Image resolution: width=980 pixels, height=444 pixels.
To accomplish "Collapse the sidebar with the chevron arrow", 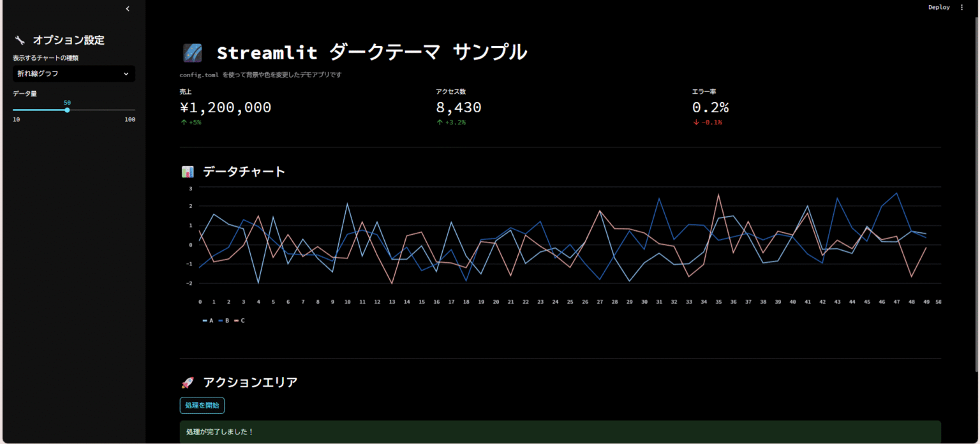I will pos(128,9).
